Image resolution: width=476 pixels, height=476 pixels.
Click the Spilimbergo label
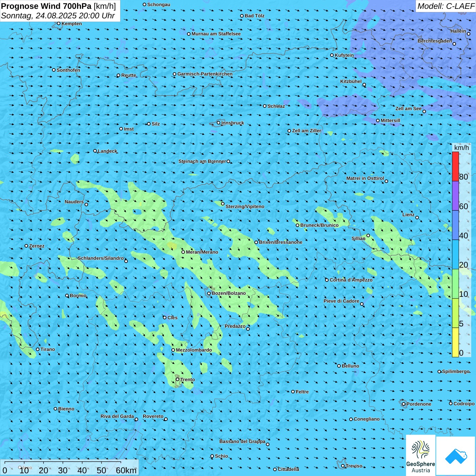tap(456, 371)
